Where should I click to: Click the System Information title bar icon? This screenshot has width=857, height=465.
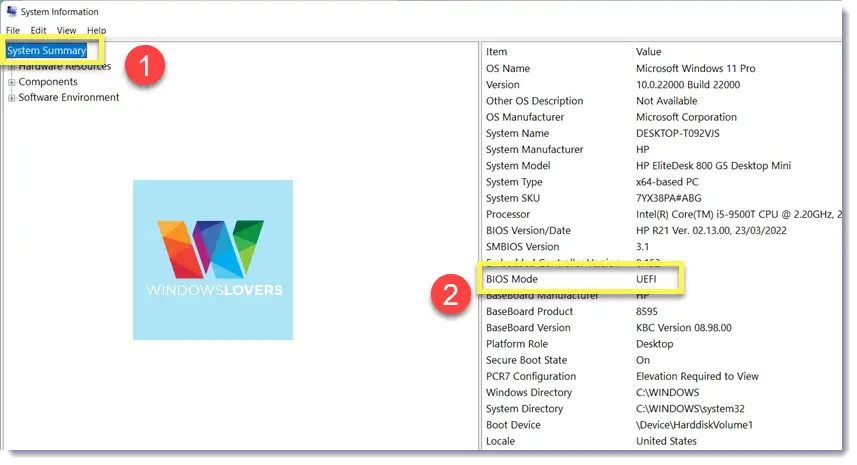pyautogui.click(x=11, y=11)
